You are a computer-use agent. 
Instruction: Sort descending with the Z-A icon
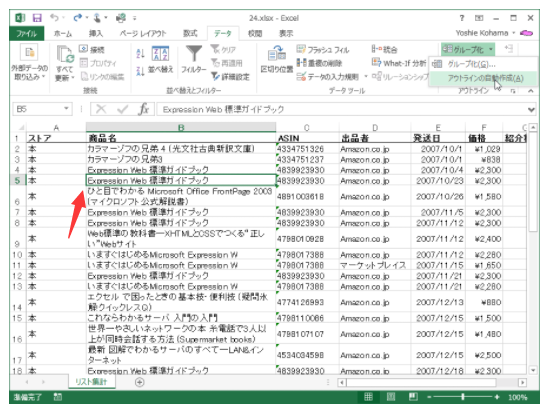pyautogui.click(x=140, y=71)
